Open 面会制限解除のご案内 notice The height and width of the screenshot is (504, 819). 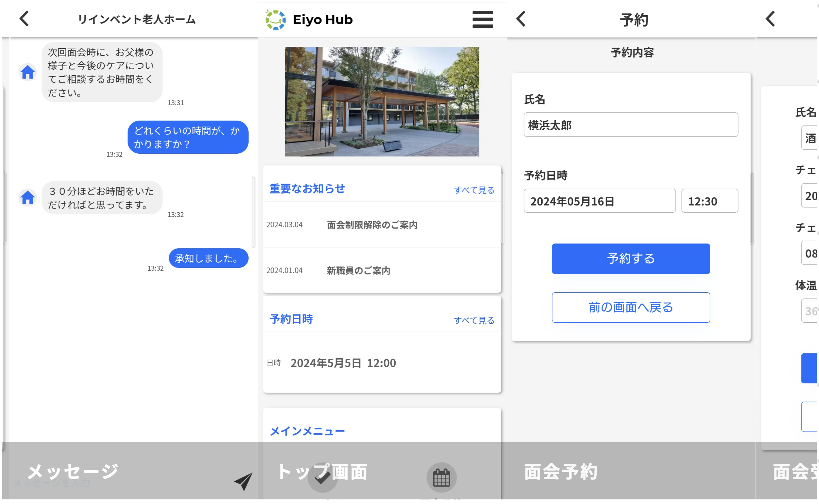pyautogui.click(x=372, y=225)
